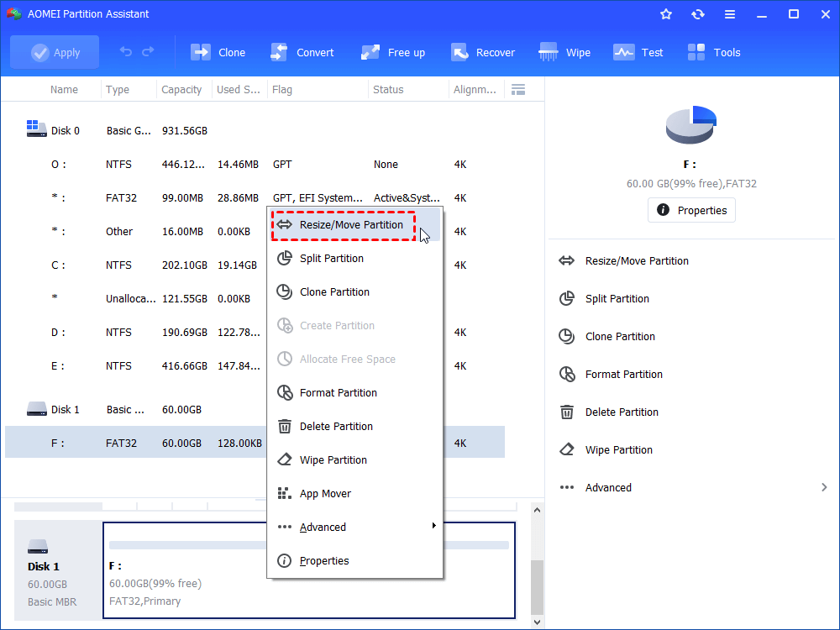840x630 pixels.
Task: Click the Properties button under F:
Action: [x=691, y=210]
